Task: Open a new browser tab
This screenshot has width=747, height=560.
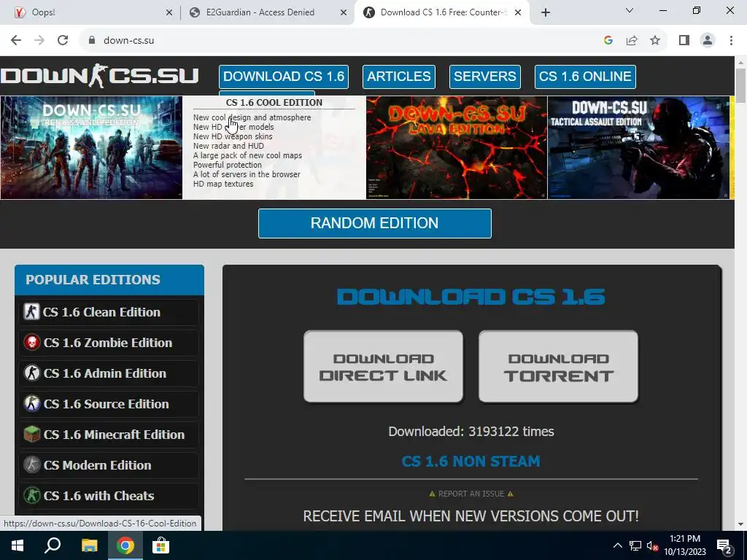Action: click(x=546, y=12)
